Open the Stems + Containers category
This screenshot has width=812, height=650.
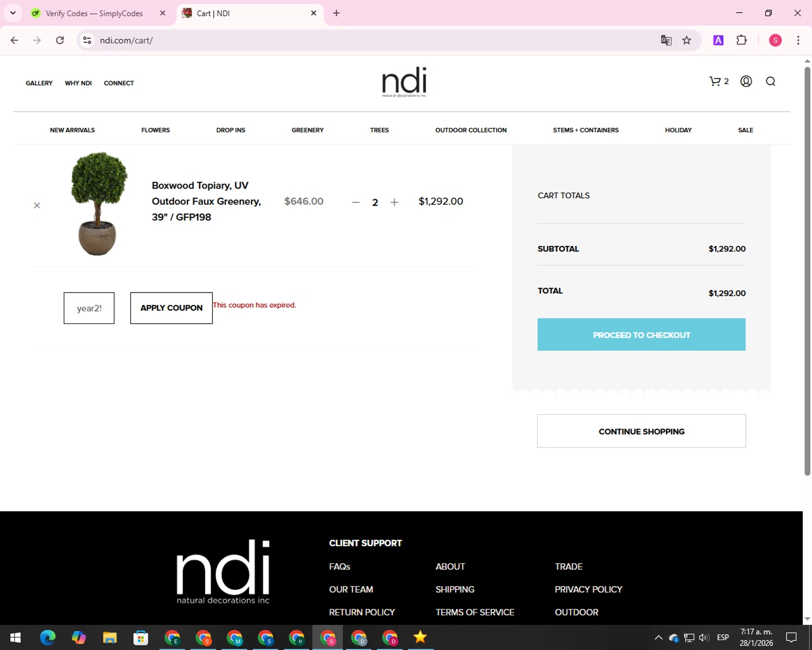click(x=586, y=130)
